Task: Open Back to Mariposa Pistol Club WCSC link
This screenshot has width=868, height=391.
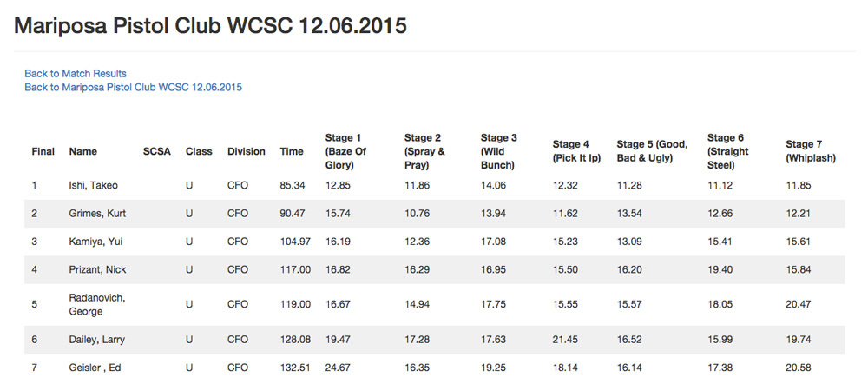Action: 133,88
